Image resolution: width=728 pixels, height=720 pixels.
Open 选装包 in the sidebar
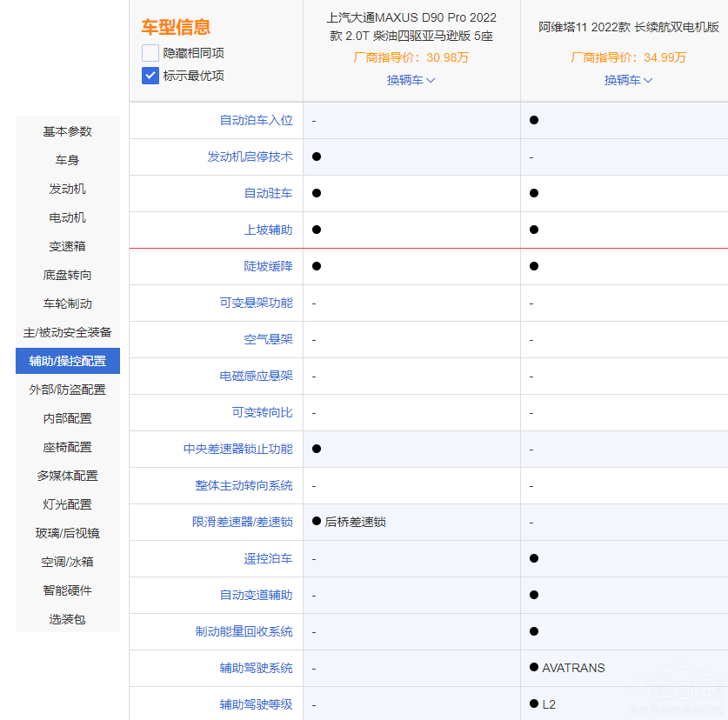[68, 619]
